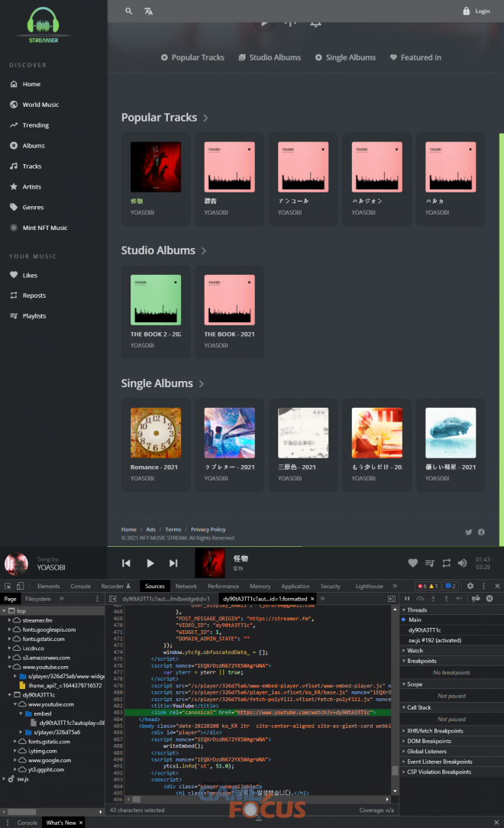Screen dimensions: 504x828
Task: Toggle the debugger sidebar panel
Action: 392,599
